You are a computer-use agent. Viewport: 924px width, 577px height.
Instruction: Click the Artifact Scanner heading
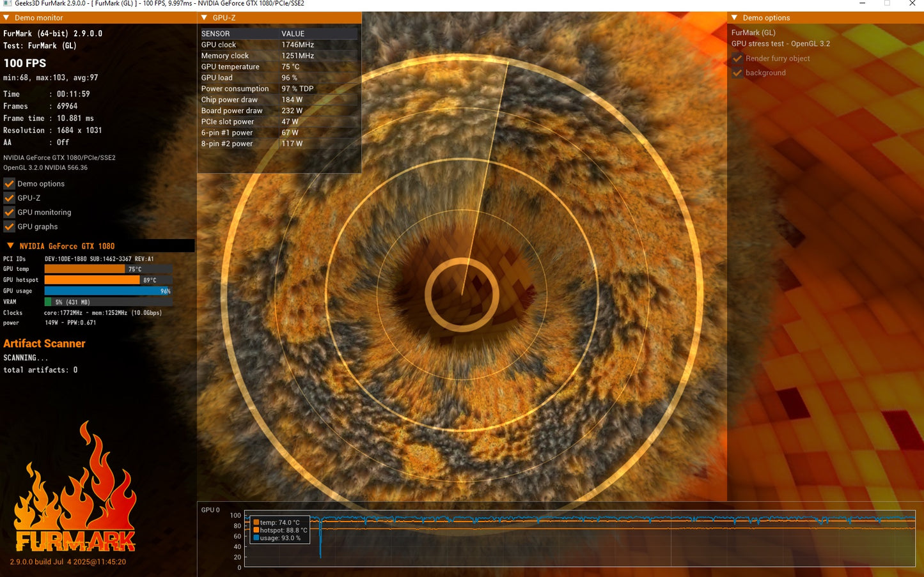pyautogui.click(x=44, y=344)
